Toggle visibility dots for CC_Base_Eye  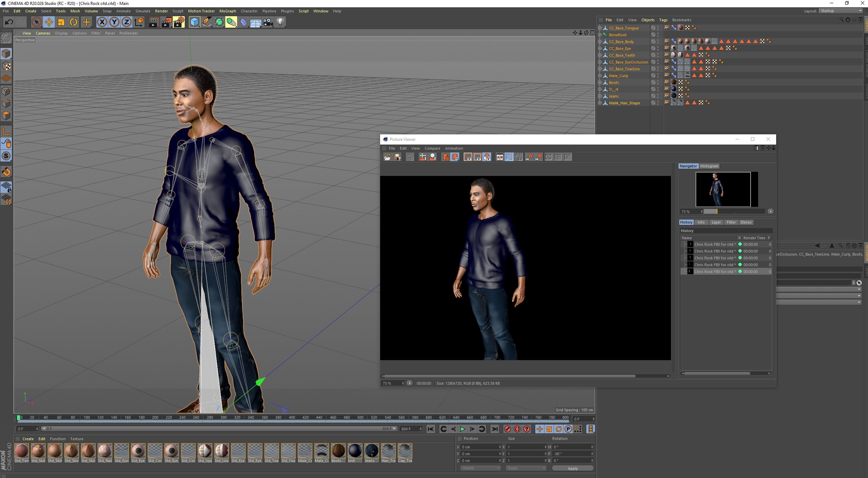tap(658, 49)
